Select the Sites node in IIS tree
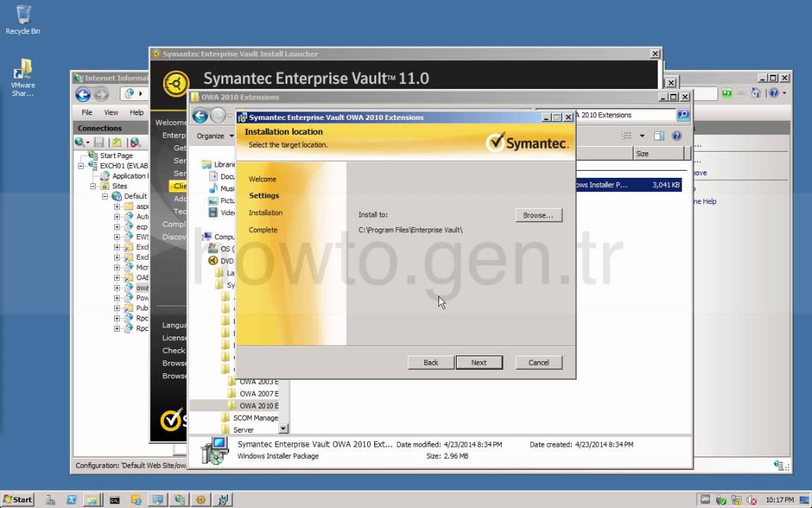 coord(120,186)
